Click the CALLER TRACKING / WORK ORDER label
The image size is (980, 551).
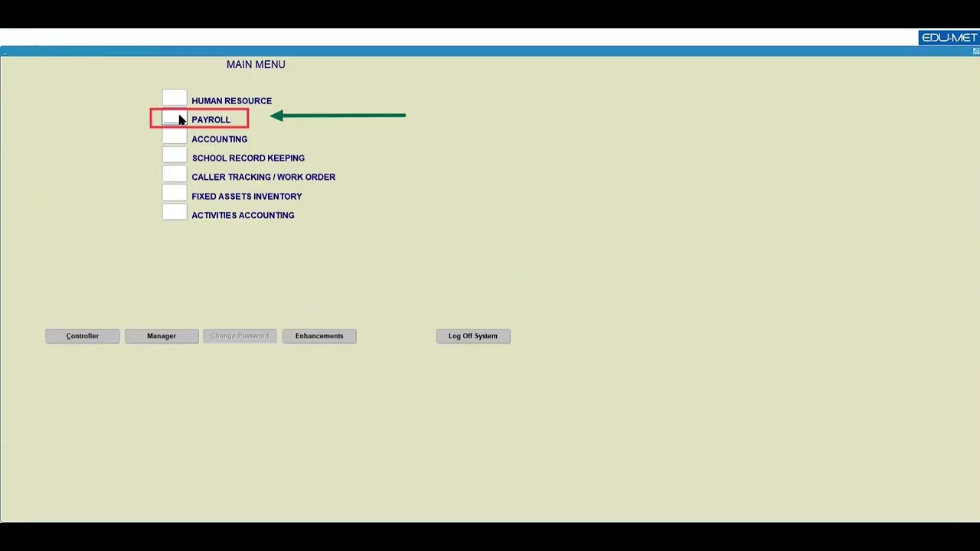click(x=263, y=177)
